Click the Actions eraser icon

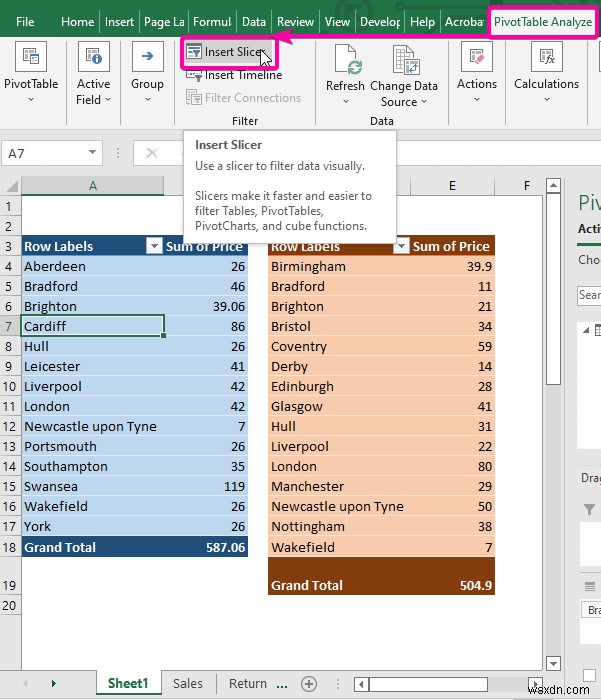pos(477,56)
